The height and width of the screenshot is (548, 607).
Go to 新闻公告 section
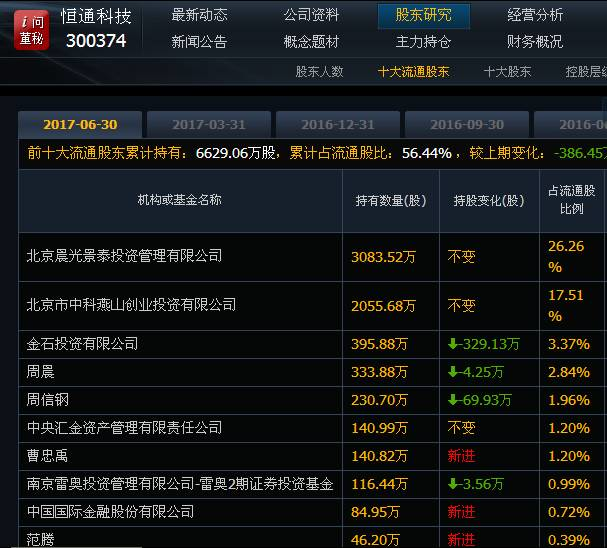[x=199, y=41]
